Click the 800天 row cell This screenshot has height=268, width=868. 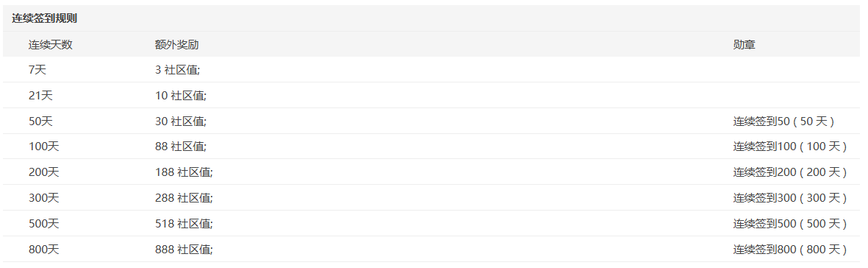(x=44, y=249)
